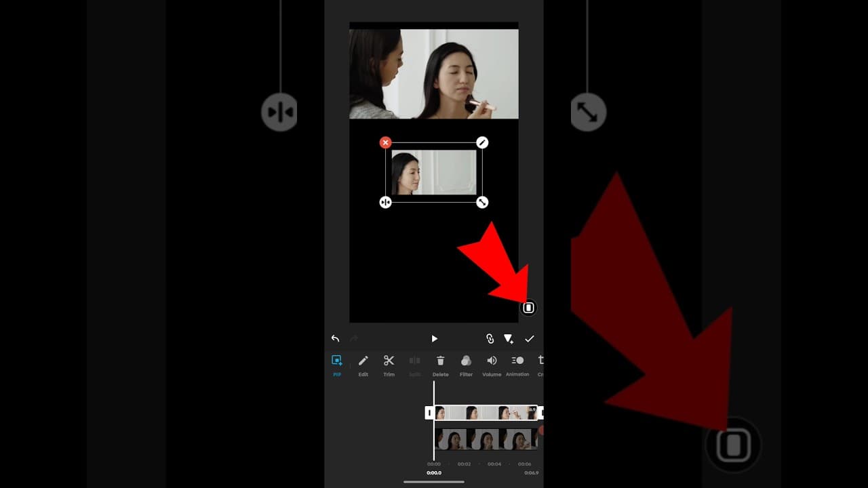Screen dimensions: 868x488
Task: Adjust Volume via speaker icon
Action: pyautogui.click(x=492, y=365)
